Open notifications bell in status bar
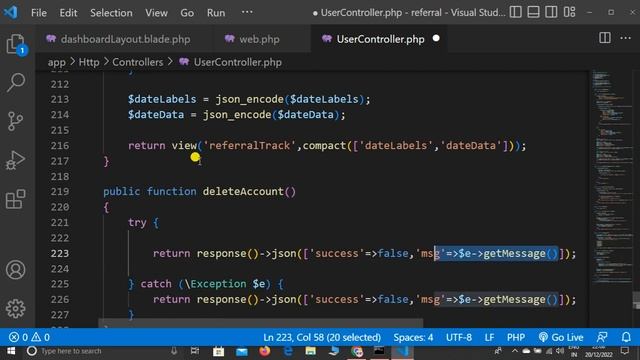This screenshot has height=360, width=640. [x=626, y=337]
